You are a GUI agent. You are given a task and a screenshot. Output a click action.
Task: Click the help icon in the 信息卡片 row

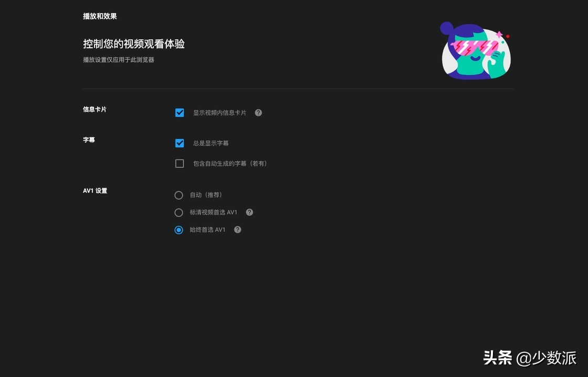[258, 112]
